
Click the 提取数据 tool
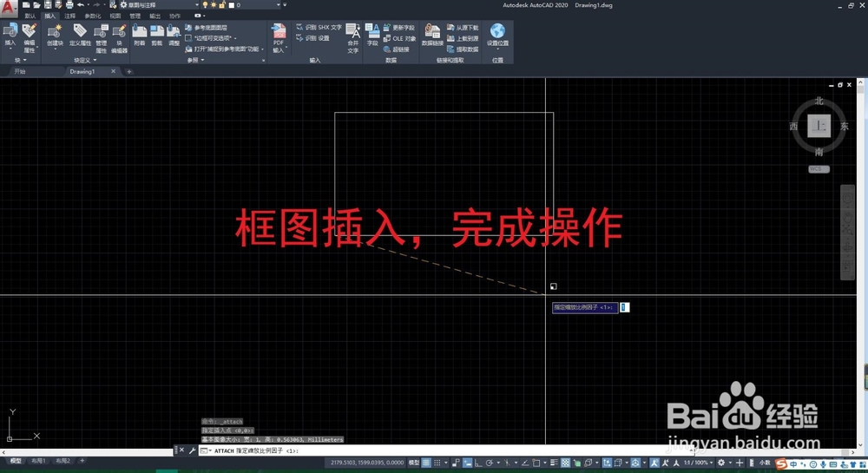[463, 49]
